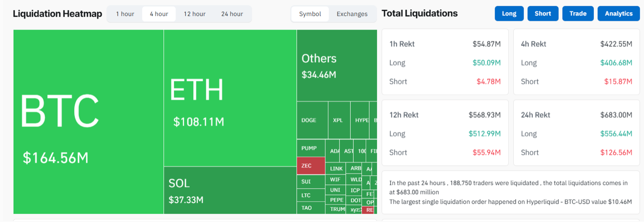
Task: Click the PUMP heatmap tile
Action: tap(311, 148)
